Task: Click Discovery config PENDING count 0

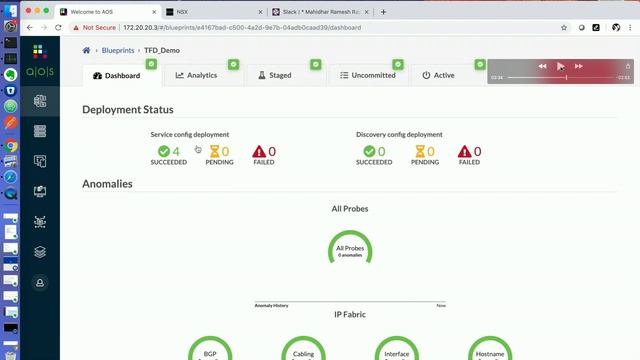Action: (x=425, y=155)
